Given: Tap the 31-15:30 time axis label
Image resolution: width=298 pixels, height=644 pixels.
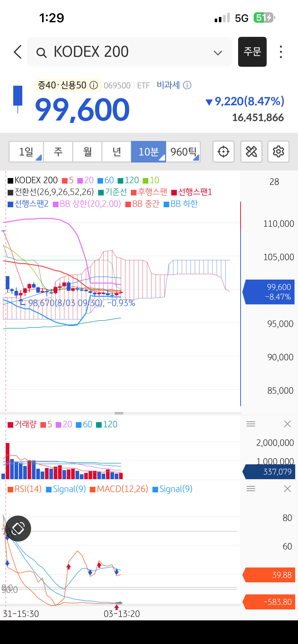Looking at the screenshot, I should pyautogui.click(x=21, y=614).
